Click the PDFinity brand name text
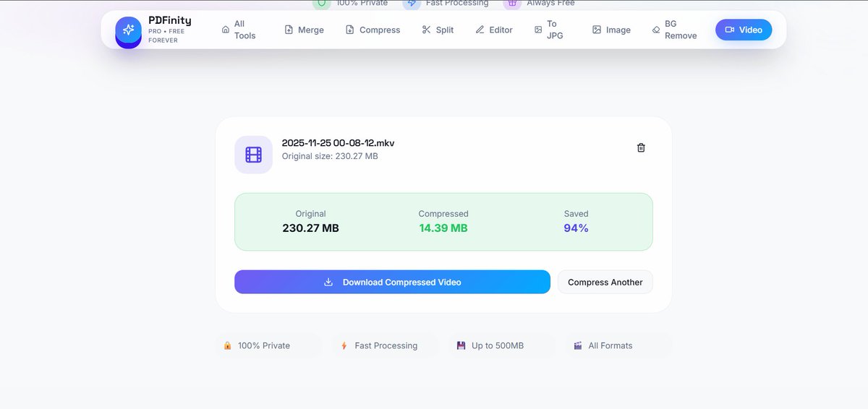 click(170, 21)
